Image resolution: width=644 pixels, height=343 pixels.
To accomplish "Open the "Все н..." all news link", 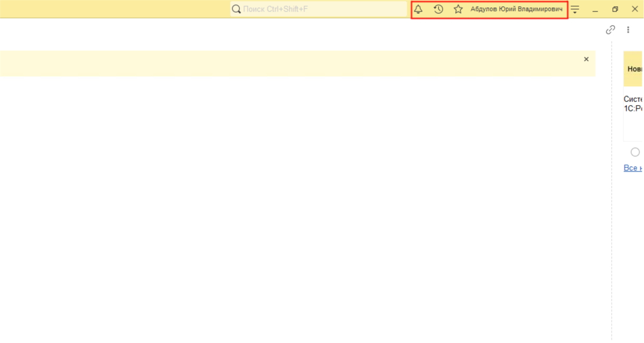I will [633, 168].
